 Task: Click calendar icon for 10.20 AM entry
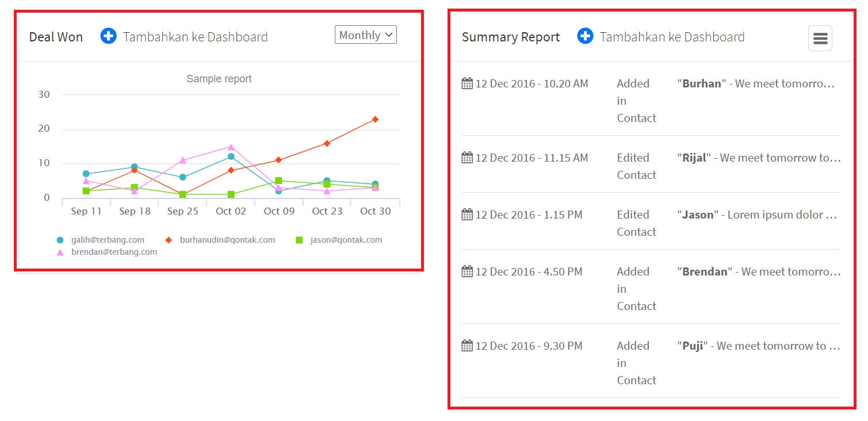[467, 83]
